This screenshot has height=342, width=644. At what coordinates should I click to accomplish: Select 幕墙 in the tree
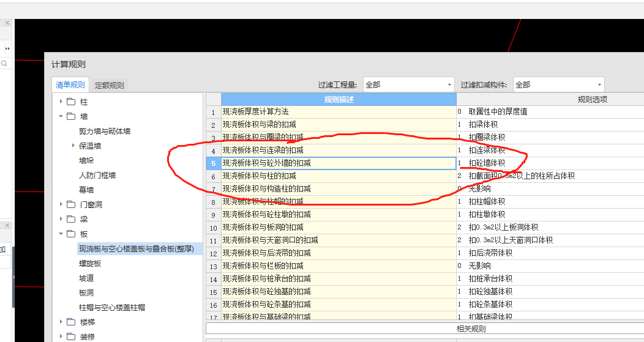[86, 190]
